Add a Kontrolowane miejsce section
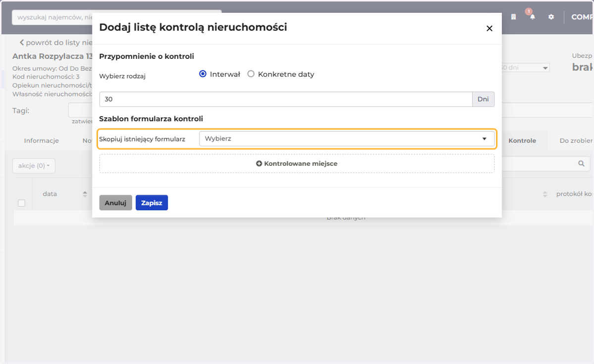 (x=297, y=163)
